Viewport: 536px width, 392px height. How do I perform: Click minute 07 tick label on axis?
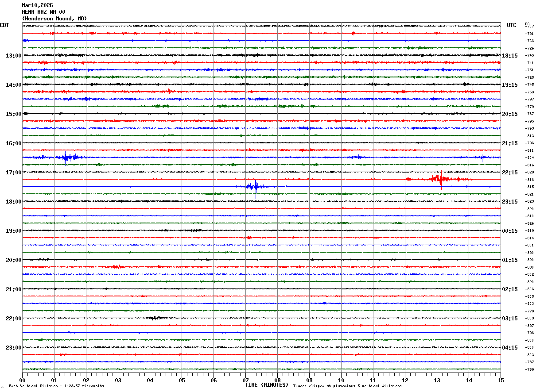coord(245,380)
